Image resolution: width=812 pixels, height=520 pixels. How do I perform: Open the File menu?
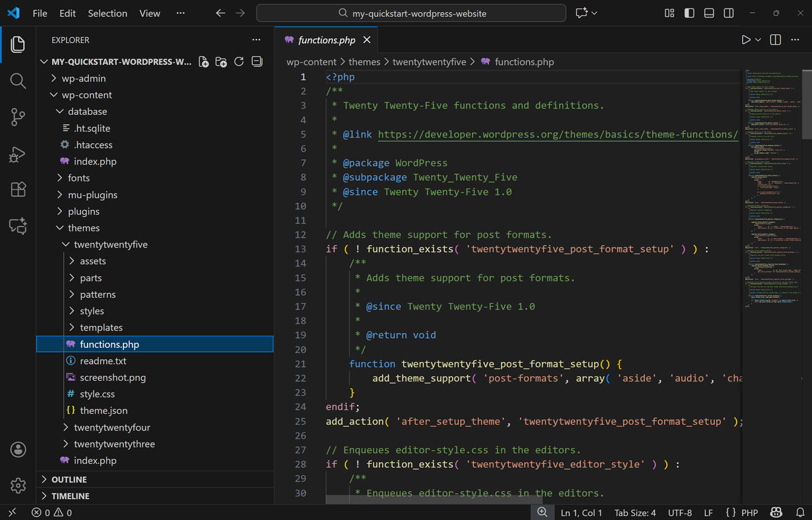(x=39, y=13)
